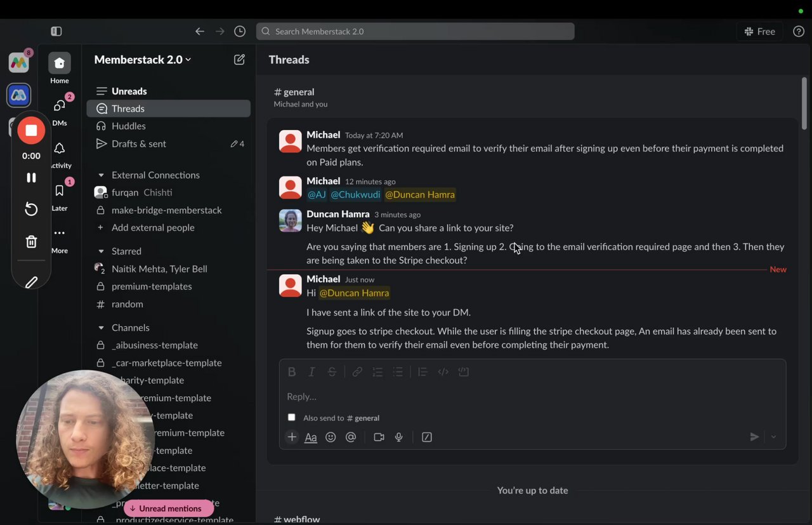Open the # general thread header

(x=294, y=92)
